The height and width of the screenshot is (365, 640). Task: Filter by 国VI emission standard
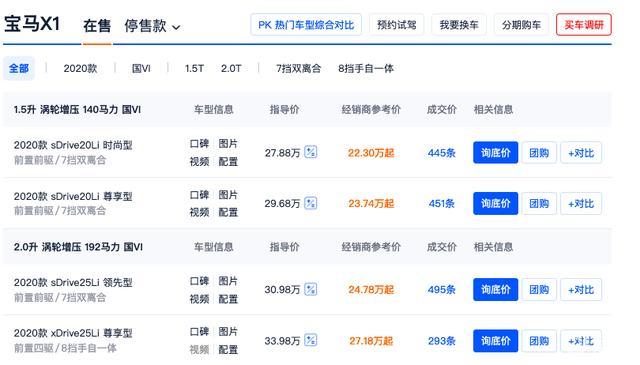pyautogui.click(x=141, y=68)
